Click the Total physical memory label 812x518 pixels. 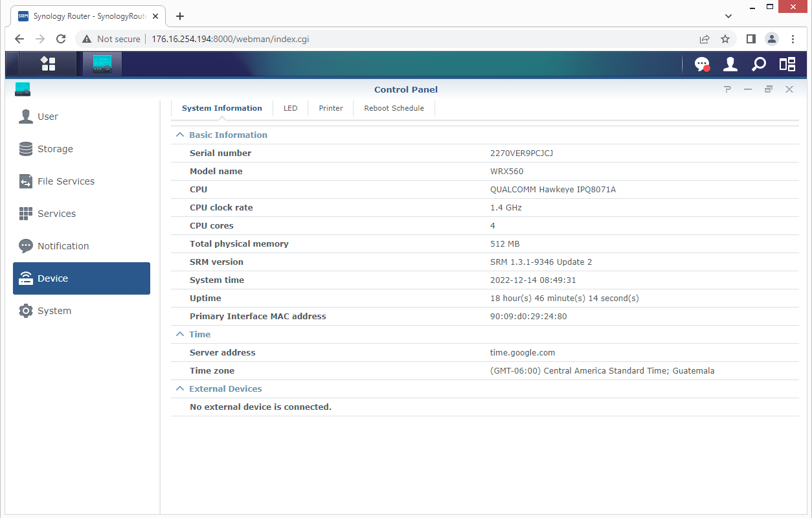tap(239, 244)
